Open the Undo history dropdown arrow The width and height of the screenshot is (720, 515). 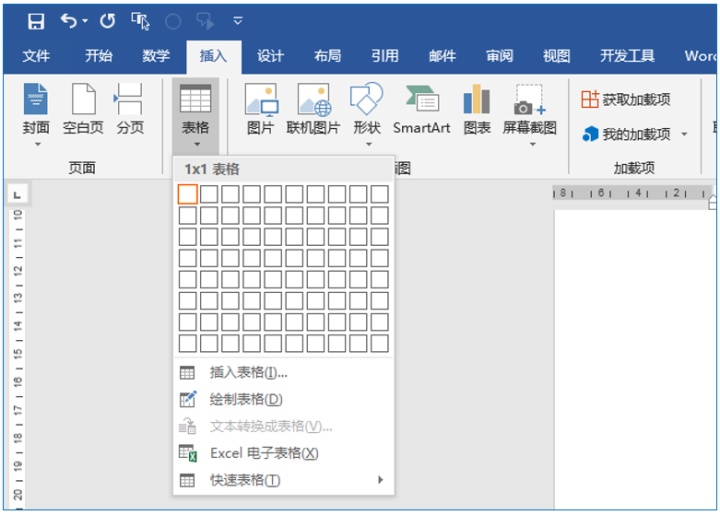(x=85, y=21)
